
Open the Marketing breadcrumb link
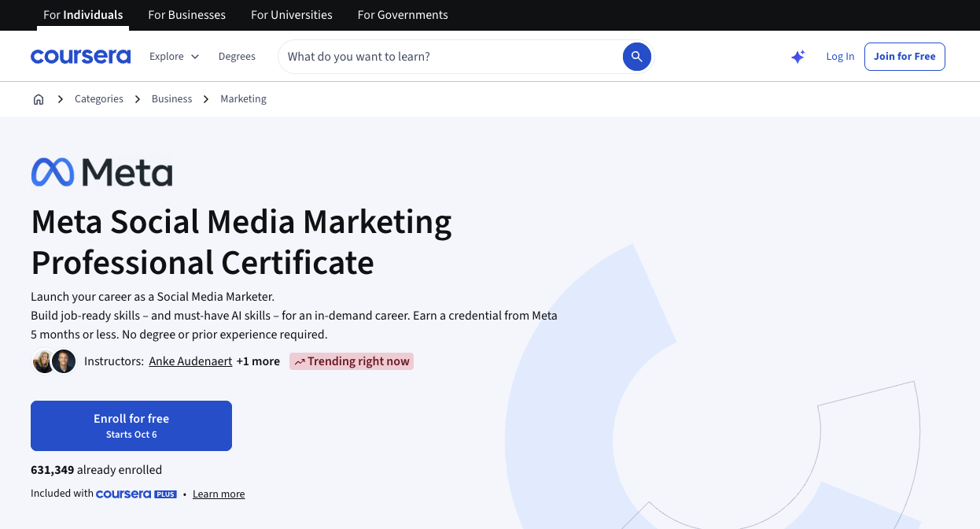243,99
